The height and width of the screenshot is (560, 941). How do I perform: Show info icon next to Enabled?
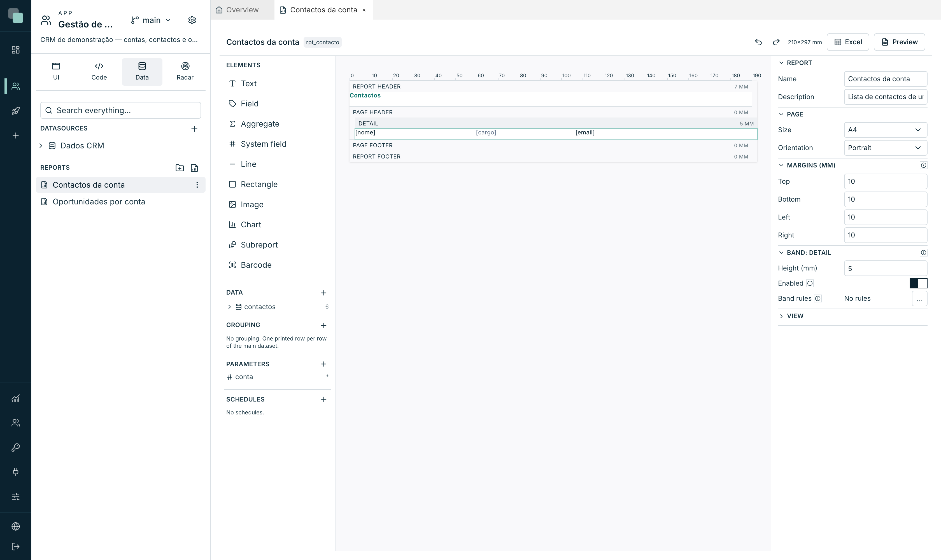click(810, 283)
